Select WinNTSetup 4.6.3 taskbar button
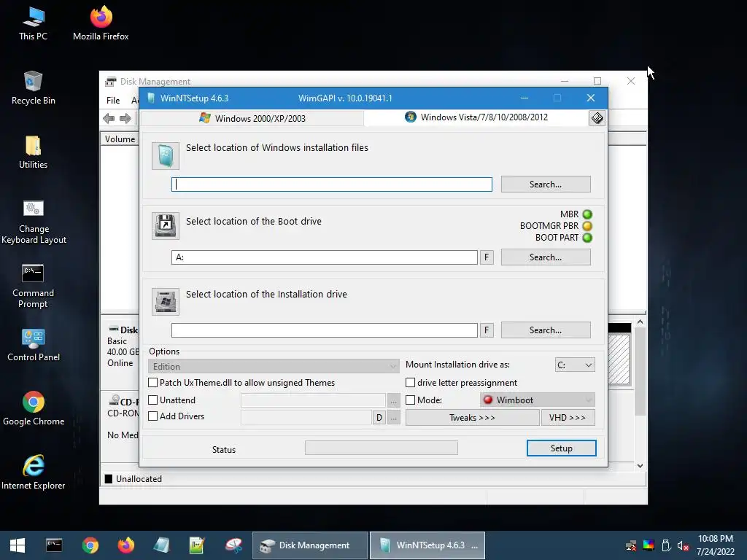Screen dimensions: 747x560 coord(427,545)
